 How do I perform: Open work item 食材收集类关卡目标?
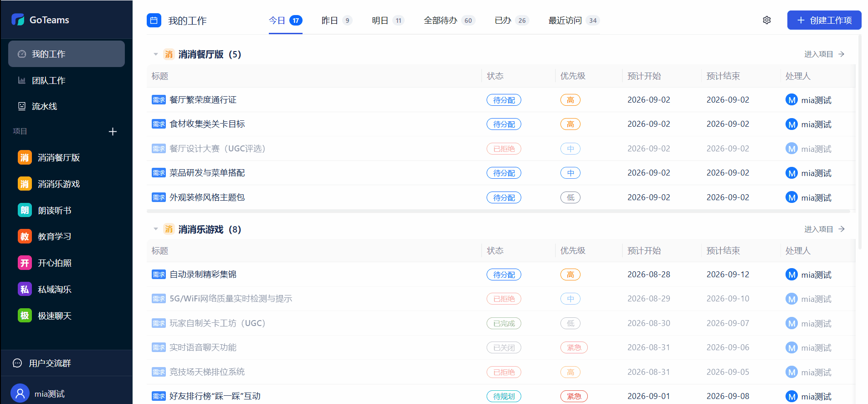[x=207, y=124]
